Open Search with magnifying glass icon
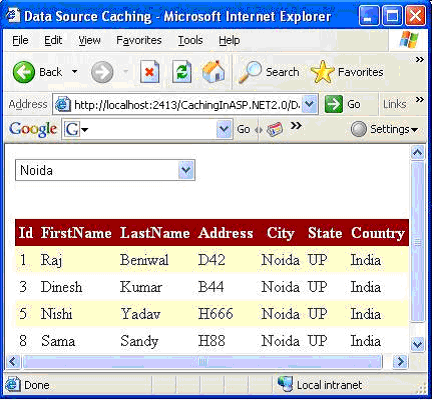The width and height of the screenshot is (432, 400). (269, 72)
